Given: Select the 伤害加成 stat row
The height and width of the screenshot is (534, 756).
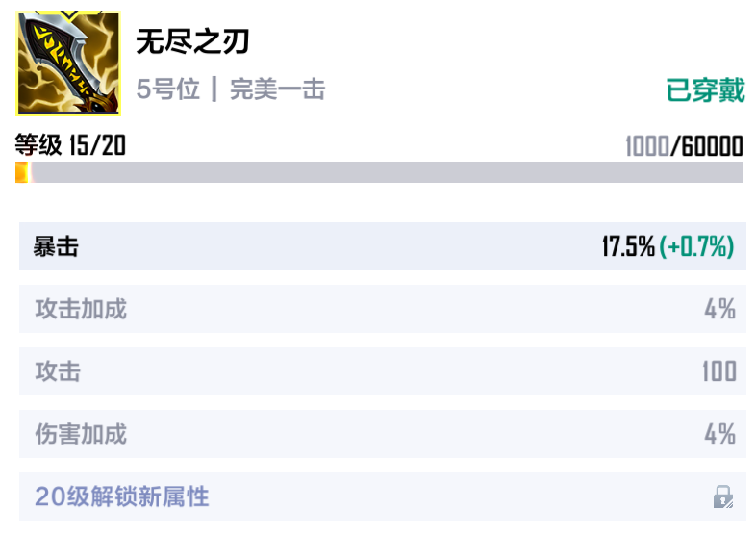Looking at the screenshot, I should click(383, 434).
